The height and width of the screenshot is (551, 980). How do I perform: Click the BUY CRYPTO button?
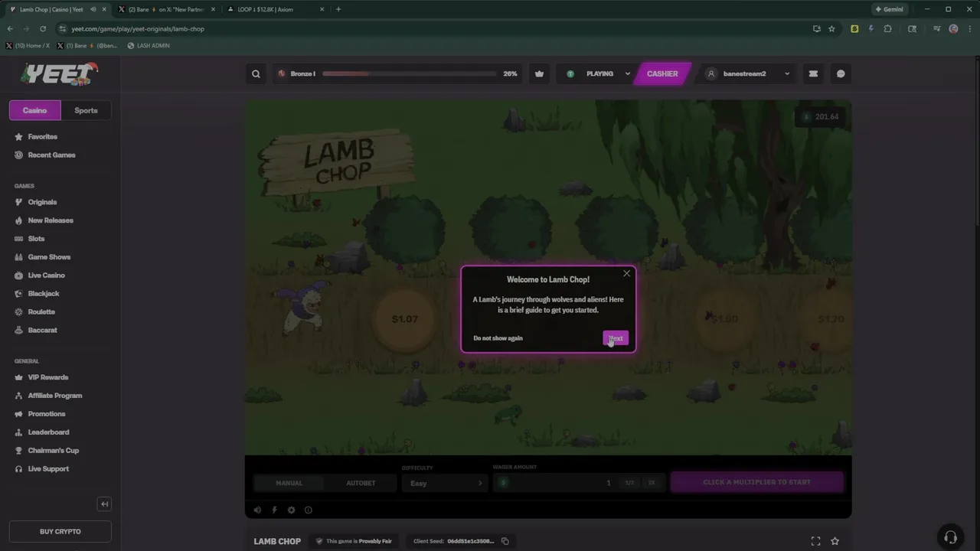pos(60,531)
